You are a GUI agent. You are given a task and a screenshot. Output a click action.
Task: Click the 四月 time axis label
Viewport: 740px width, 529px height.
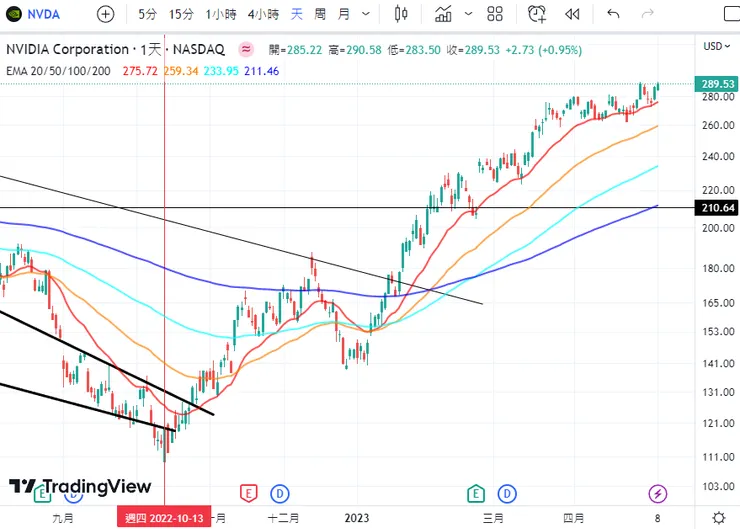click(x=574, y=518)
